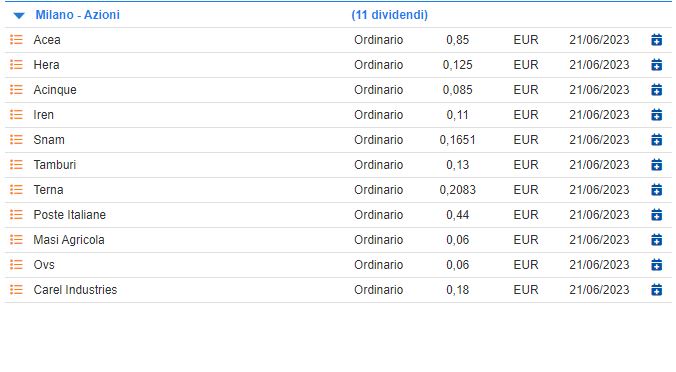Screen dimensions: 676x372
Task: Add Hera dividend to calendar
Action: [x=656, y=65]
